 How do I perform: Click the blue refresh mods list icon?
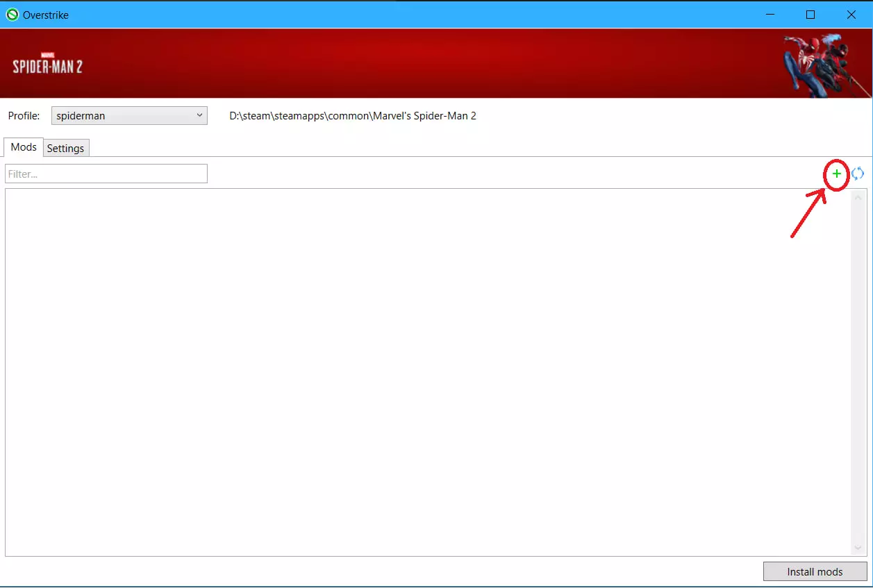point(858,174)
